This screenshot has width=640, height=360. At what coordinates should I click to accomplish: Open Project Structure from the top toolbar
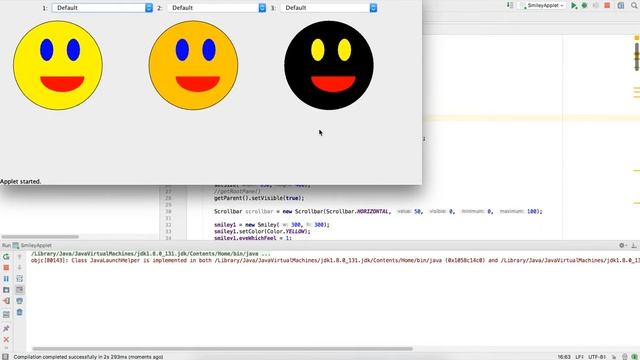(x=621, y=6)
